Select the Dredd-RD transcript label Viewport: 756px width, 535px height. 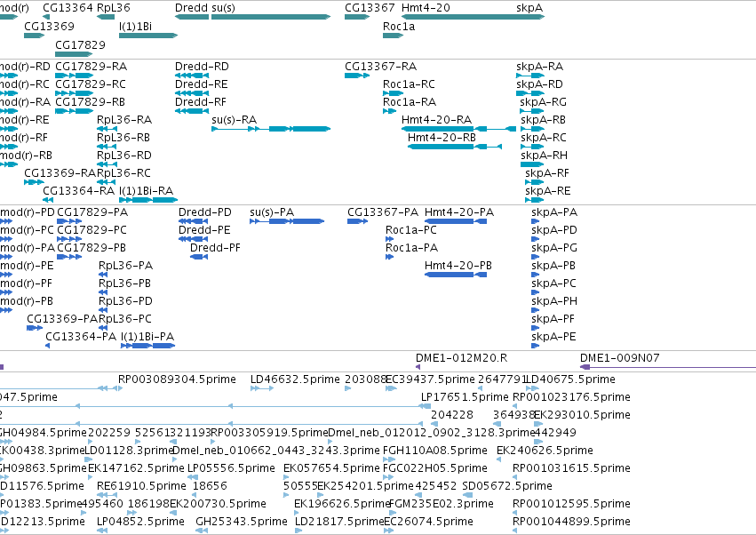[202, 67]
